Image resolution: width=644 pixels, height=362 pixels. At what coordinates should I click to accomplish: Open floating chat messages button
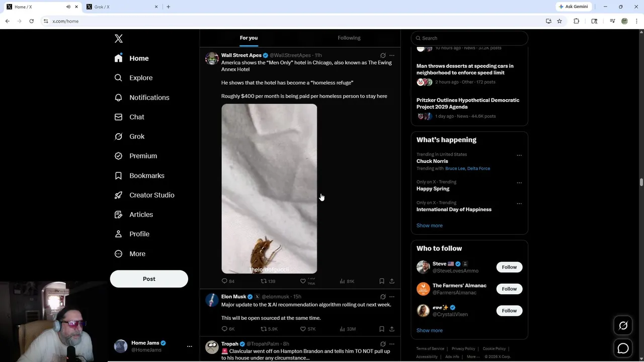pyautogui.click(x=623, y=348)
